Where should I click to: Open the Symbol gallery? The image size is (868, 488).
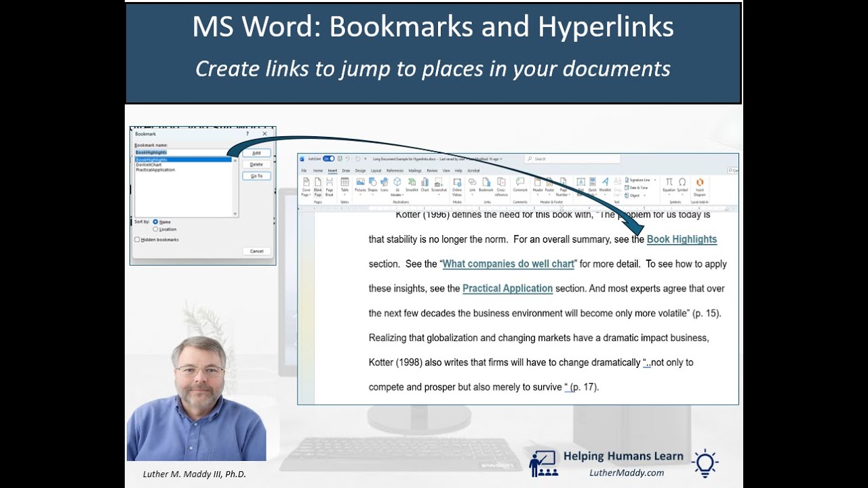[x=682, y=185]
